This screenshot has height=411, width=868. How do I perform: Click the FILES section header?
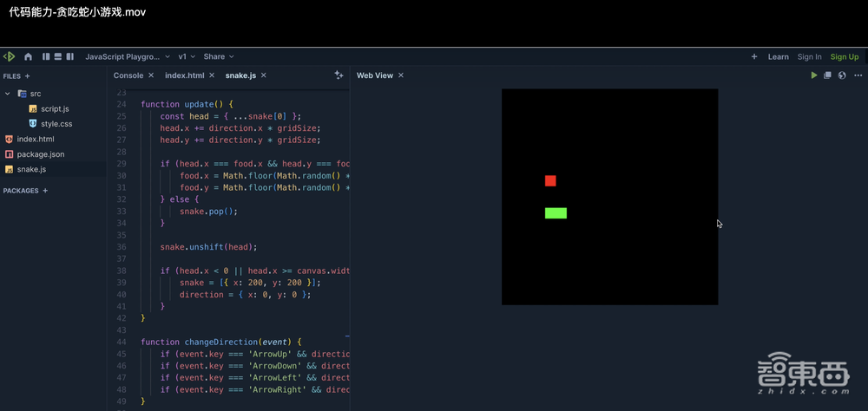[x=11, y=76]
